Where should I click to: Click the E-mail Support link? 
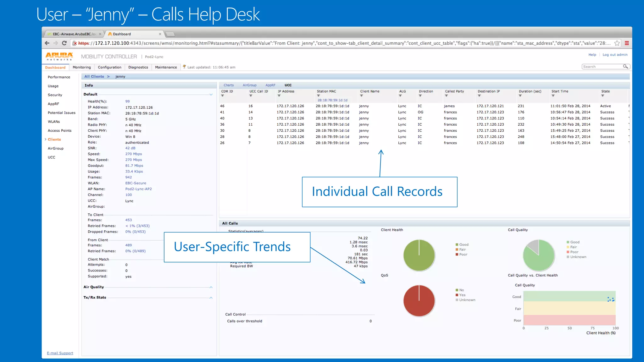click(x=60, y=353)
